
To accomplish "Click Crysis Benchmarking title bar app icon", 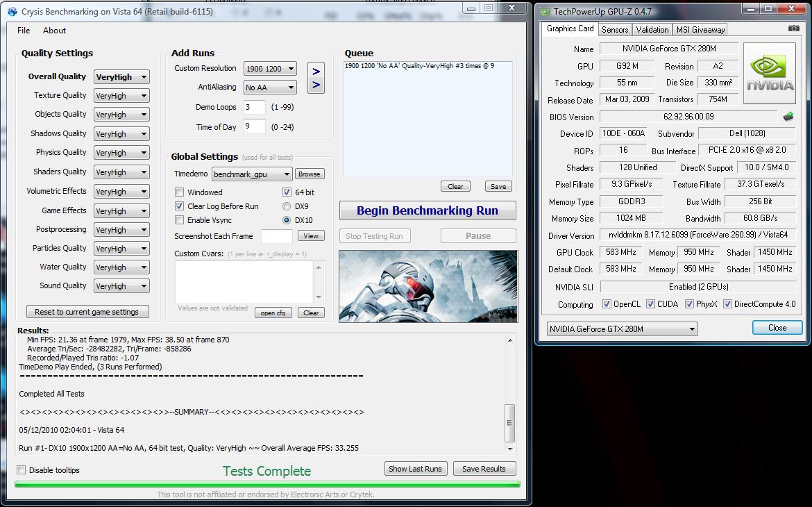I will (12, 12).
